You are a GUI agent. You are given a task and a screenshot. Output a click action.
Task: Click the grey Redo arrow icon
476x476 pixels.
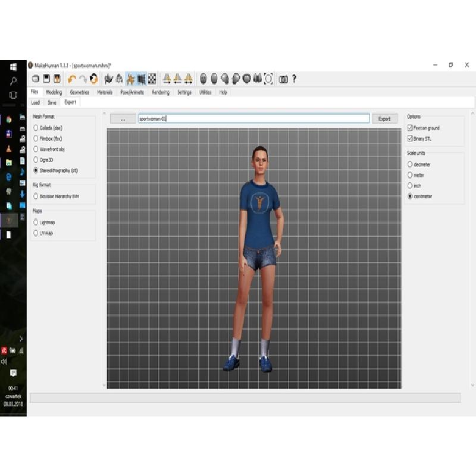(x=83, y=79)
